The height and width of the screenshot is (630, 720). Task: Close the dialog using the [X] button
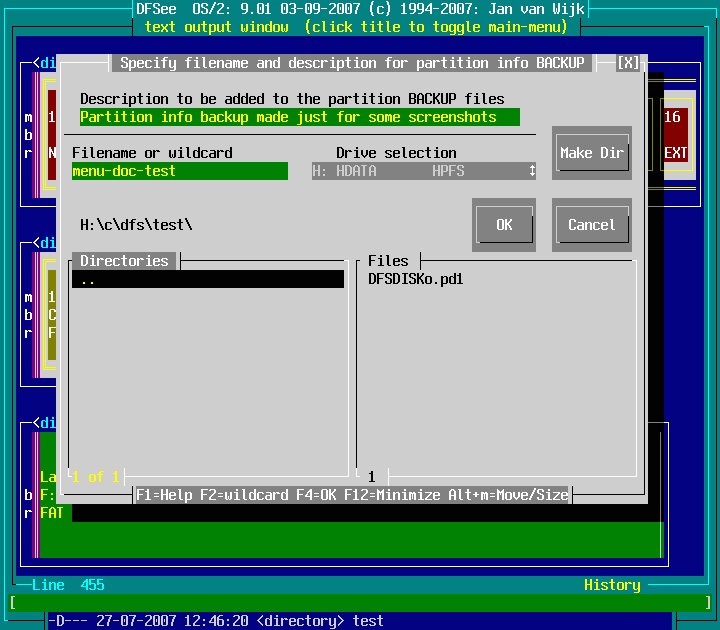tap(628, 63)
